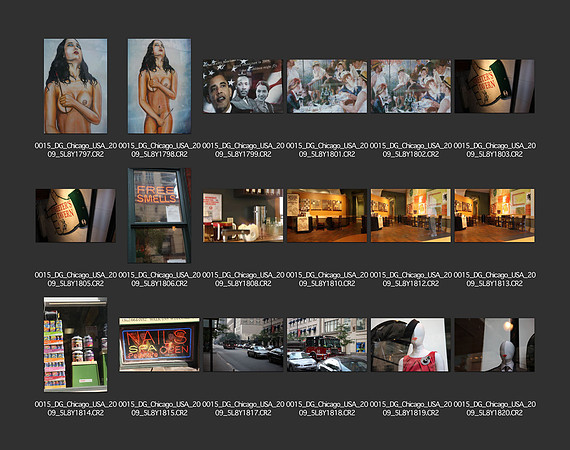570x450 pixels.
Task: Pick the dining room thumbnail SL8Y1812.CR2
Action: 411,216
